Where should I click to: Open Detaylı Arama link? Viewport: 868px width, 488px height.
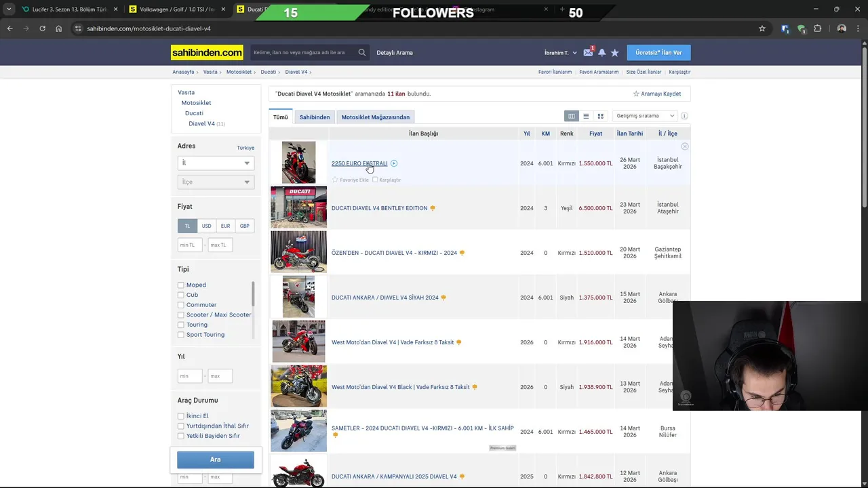point(395,52)
